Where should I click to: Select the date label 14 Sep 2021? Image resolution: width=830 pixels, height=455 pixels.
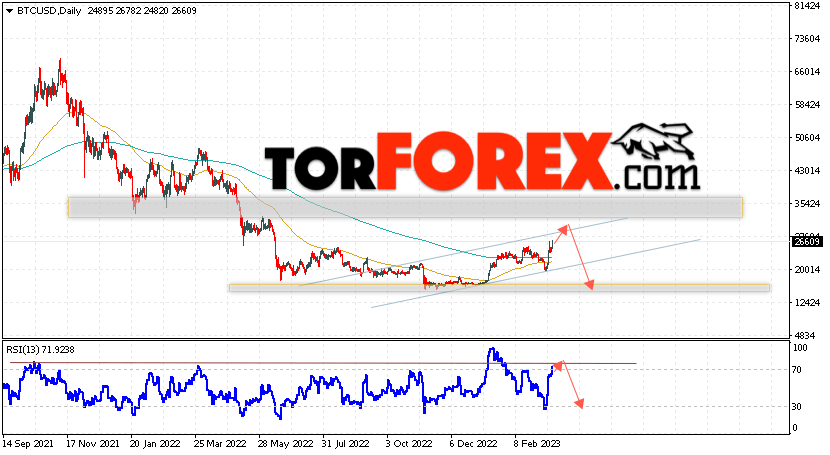point(28,443)
